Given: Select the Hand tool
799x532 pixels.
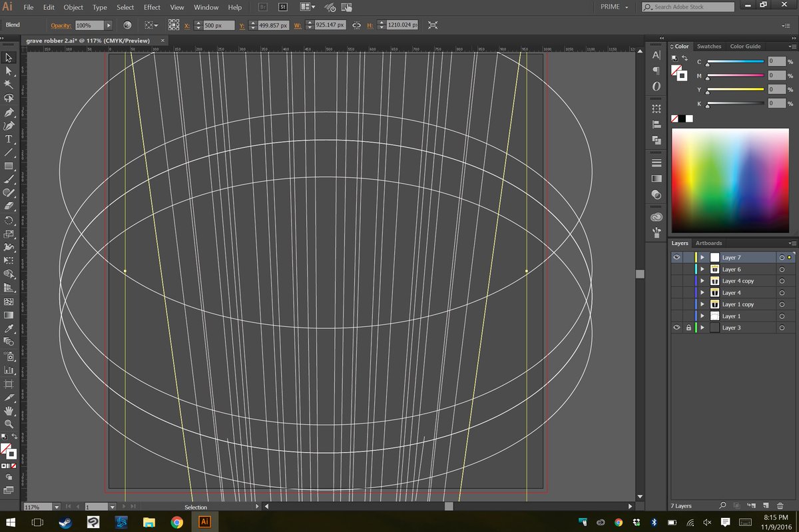Looking at the screenshot, I should click(x=9, y=411).
